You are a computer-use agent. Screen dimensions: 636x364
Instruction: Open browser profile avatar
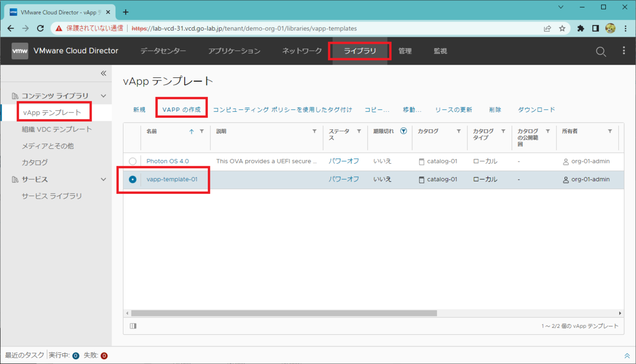(x=610, y=28)
